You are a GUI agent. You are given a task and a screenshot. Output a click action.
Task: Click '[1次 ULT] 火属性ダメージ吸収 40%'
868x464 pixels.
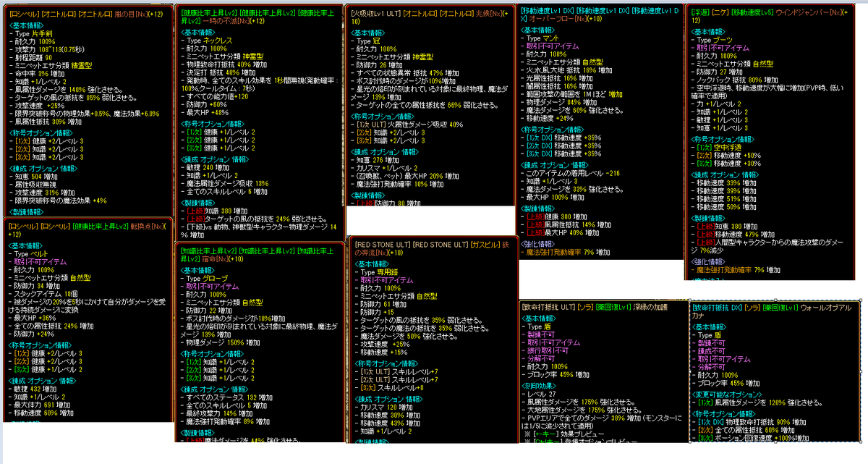point(412,125)
